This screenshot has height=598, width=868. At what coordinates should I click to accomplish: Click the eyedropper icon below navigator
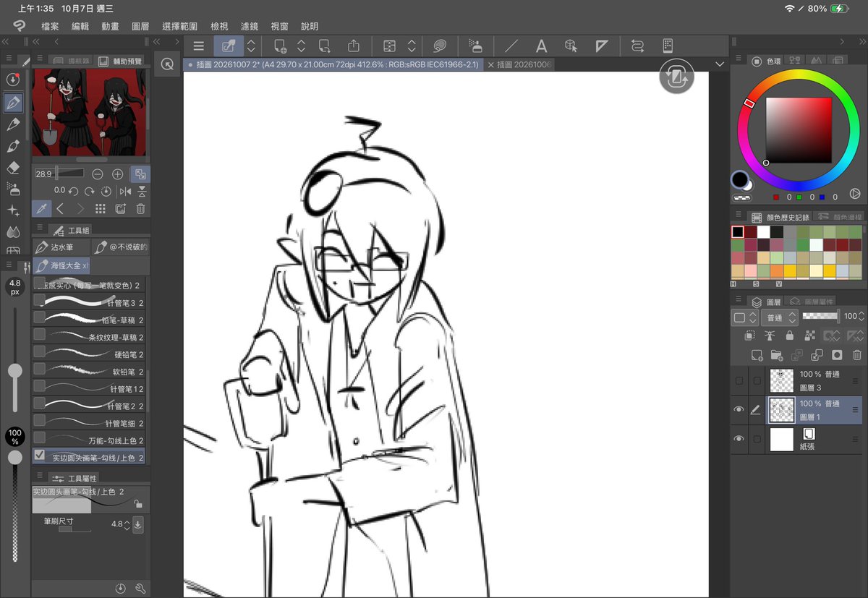click(42, 209)
